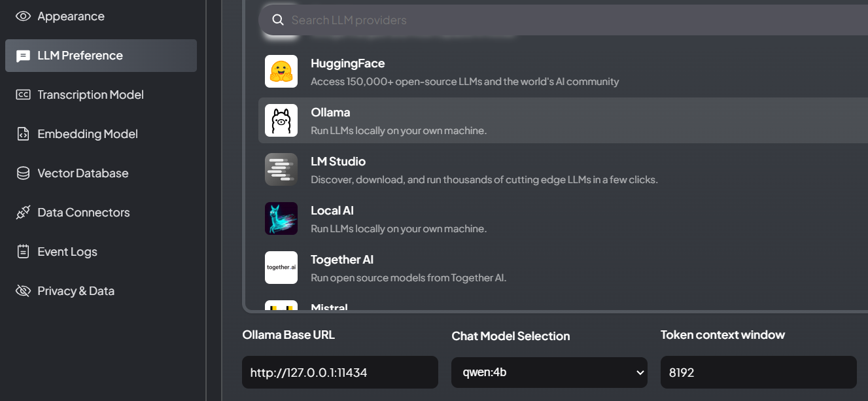Image resolution: width=868 pixels, height=401 pixels.
Task: Open the Chat Model Selection dropdown
Action: pyautogui.click(x=549, y=372)
